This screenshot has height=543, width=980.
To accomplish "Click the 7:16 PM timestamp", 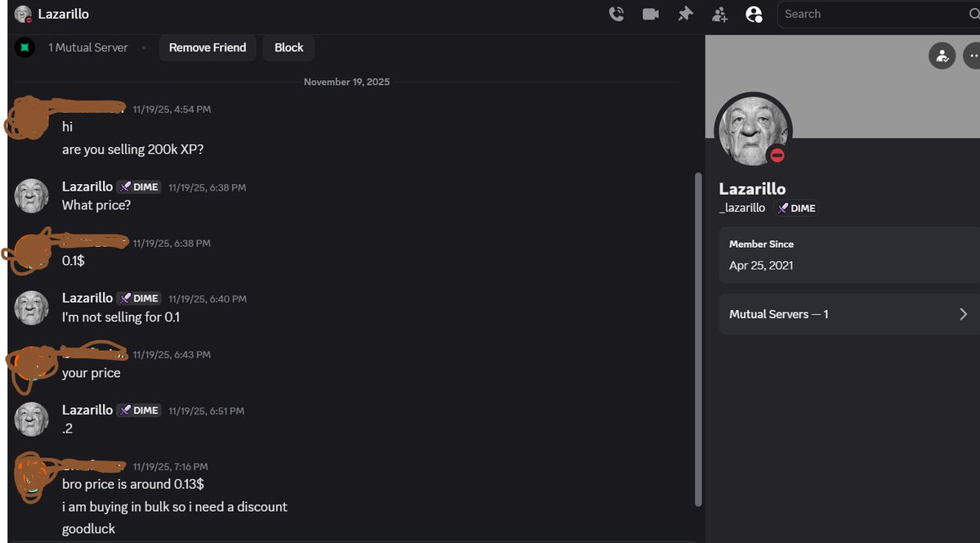I will (171, 467).
